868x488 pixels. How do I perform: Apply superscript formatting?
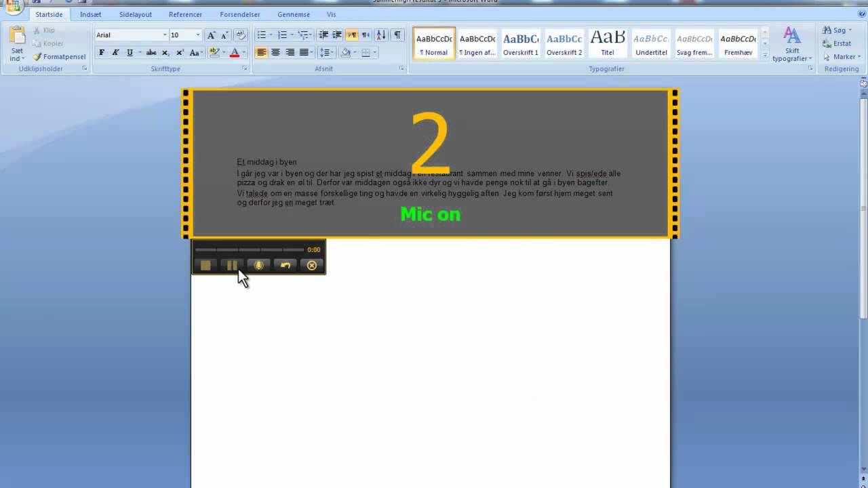pyautogui.click(x=180, y=52)
